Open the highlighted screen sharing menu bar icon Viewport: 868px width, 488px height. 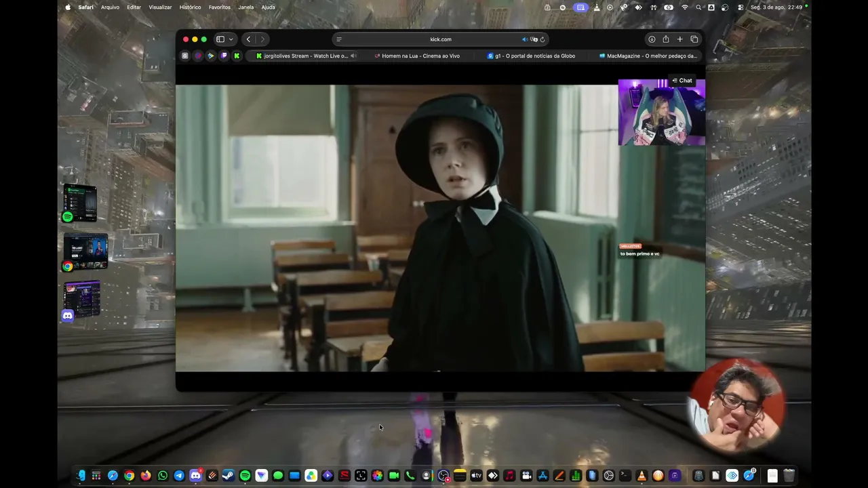pyautogui.click(x=580, y=7)
